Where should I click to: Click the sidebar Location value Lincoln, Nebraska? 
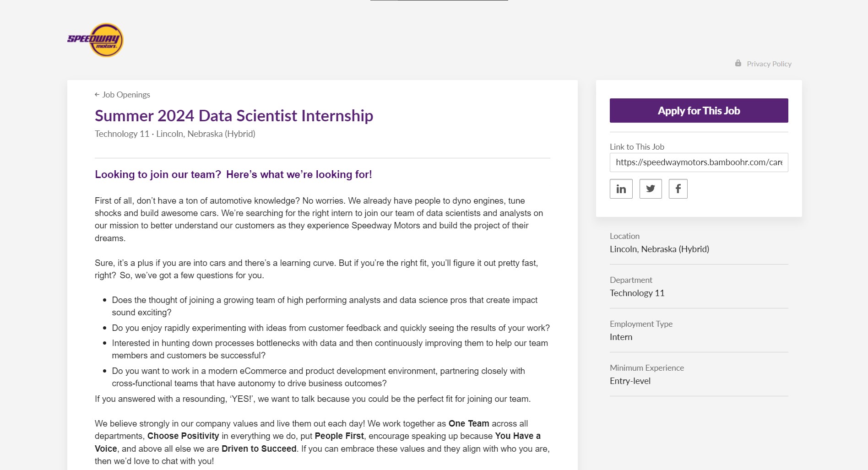pos(659,249)
